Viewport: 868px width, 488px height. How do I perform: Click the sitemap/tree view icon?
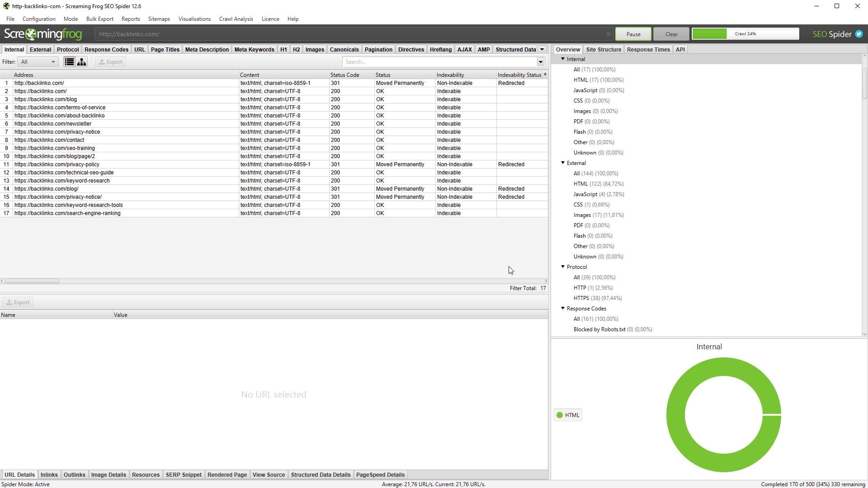[x=82, y=61]
